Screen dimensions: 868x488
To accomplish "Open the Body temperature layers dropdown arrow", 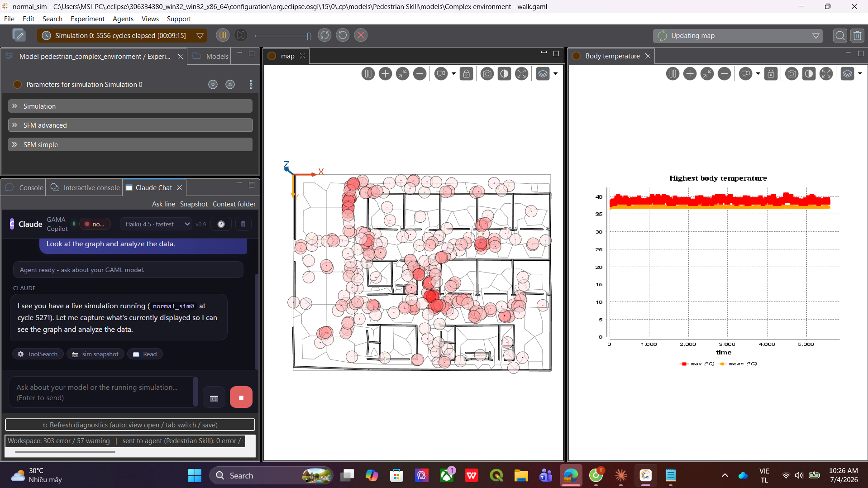I will 860,74.
